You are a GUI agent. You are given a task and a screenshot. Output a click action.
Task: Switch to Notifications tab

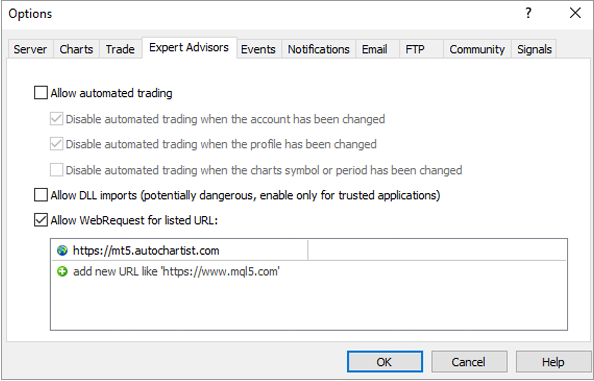point(319,49)
